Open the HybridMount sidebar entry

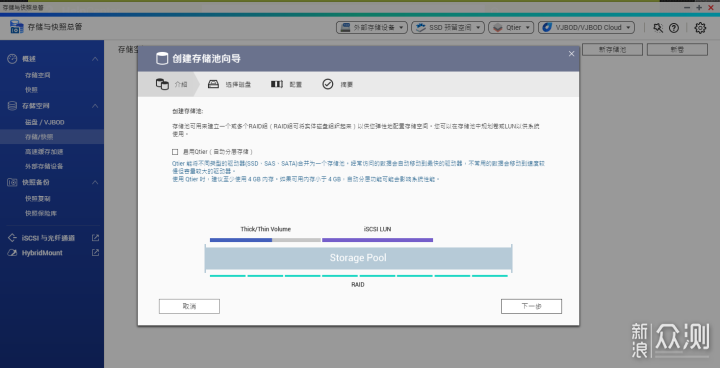[x=42, y=253]
